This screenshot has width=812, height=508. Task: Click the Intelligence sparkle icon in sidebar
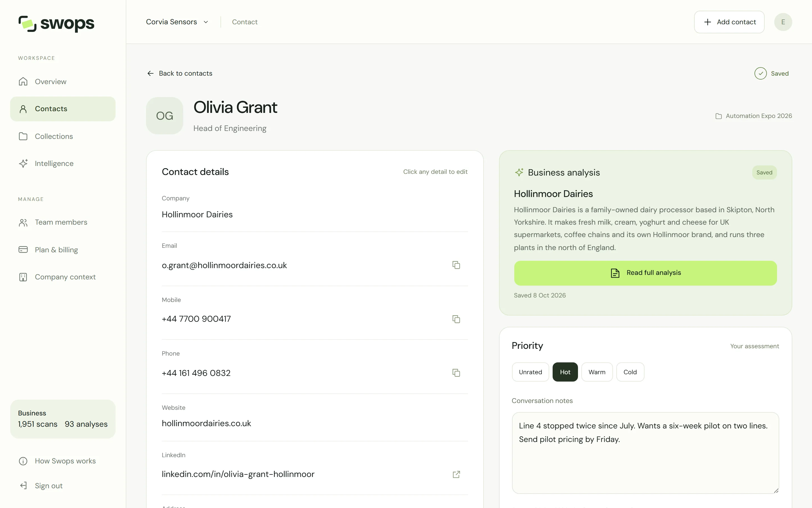pos(23,163)
